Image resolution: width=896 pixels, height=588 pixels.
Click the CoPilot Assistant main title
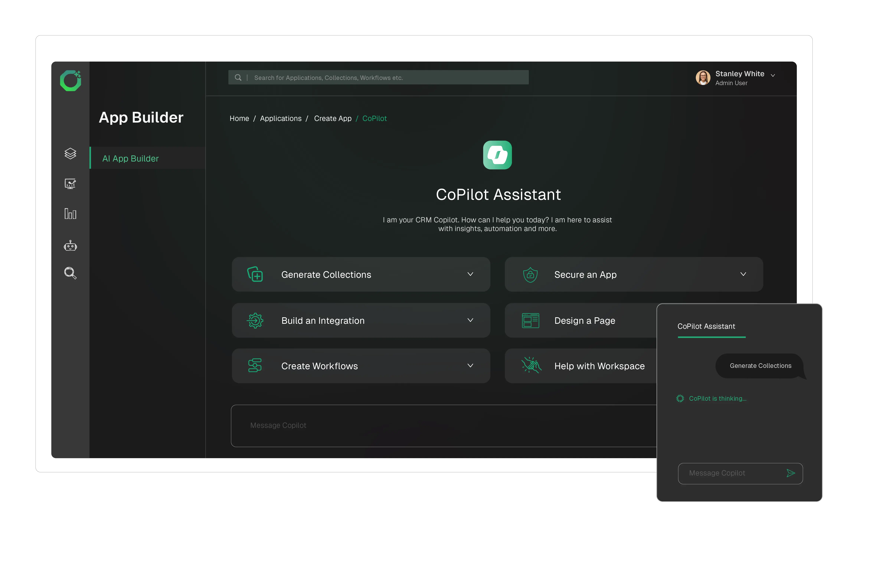point(498,195)
